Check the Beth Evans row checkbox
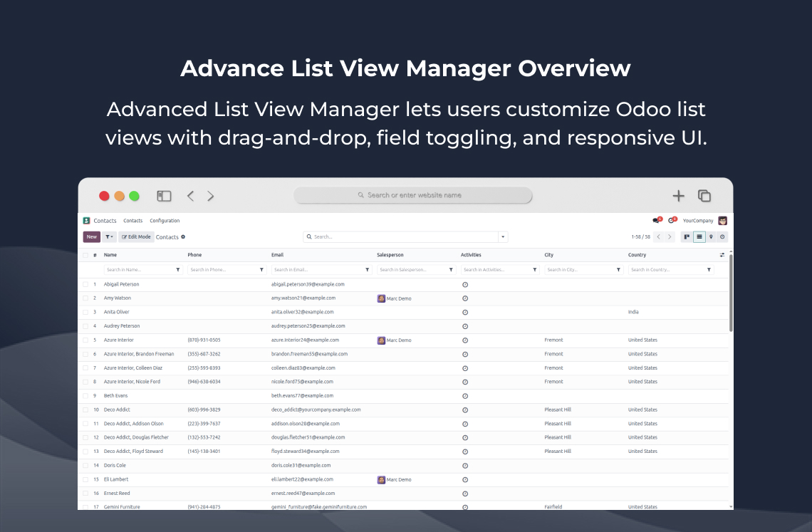 click(x=85, y=396)
